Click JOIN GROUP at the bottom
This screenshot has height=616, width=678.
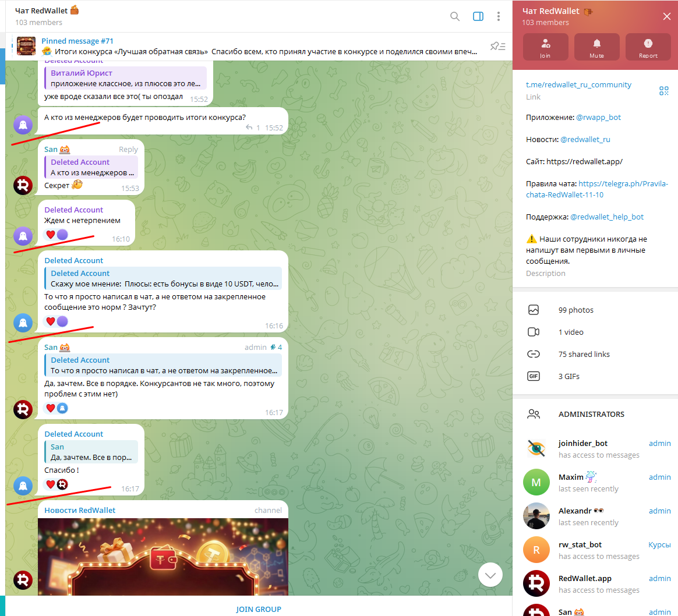[259, 609]
